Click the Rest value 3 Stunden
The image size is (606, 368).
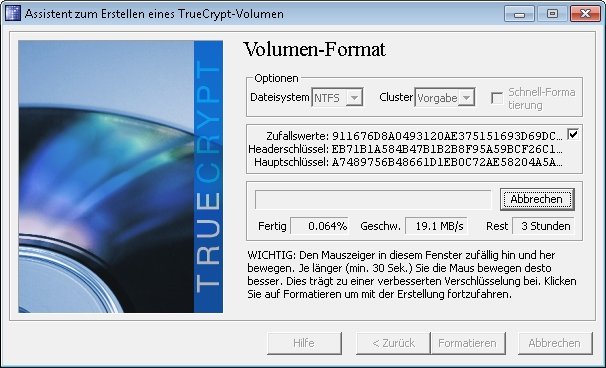543,226
